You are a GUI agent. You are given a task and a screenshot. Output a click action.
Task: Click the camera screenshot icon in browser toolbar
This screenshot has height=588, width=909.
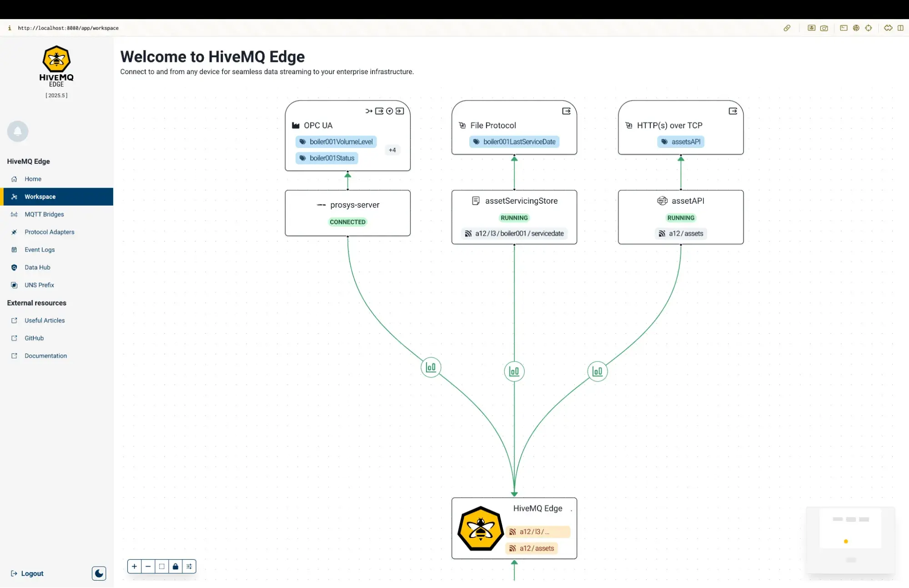click(x=824, y=28)
